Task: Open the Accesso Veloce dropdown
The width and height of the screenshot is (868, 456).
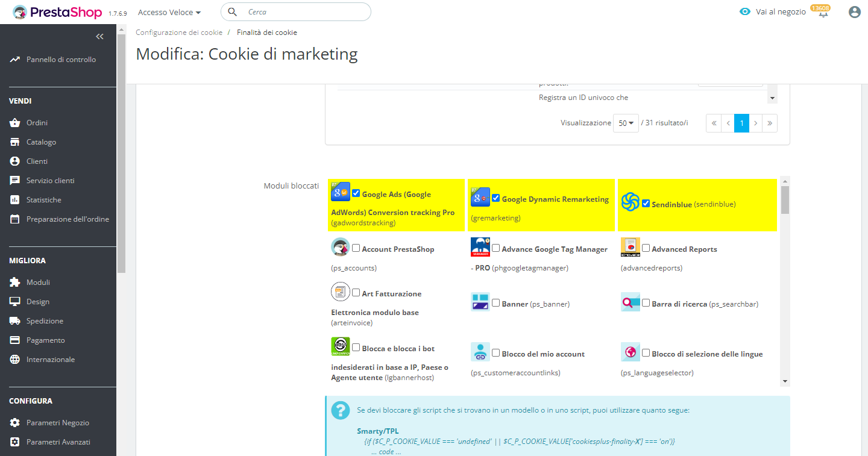Action: tap(169, 12)
